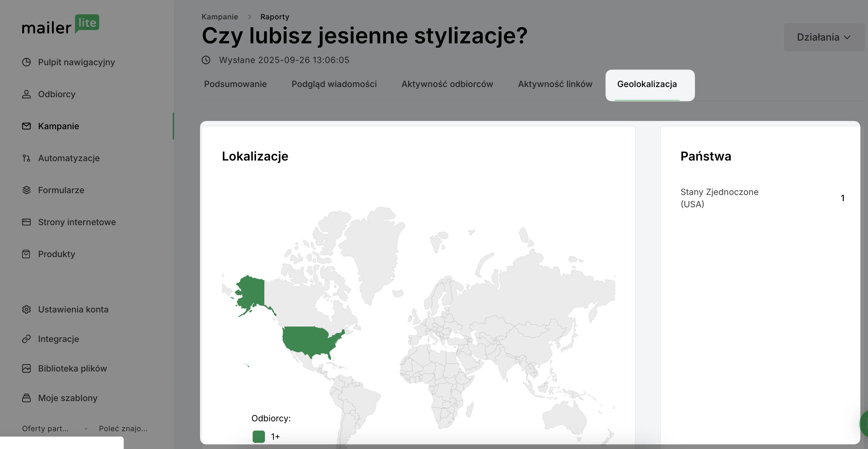
Task: Open Biblioteka plików via its image icon
Action: click(x=26, y=368)
